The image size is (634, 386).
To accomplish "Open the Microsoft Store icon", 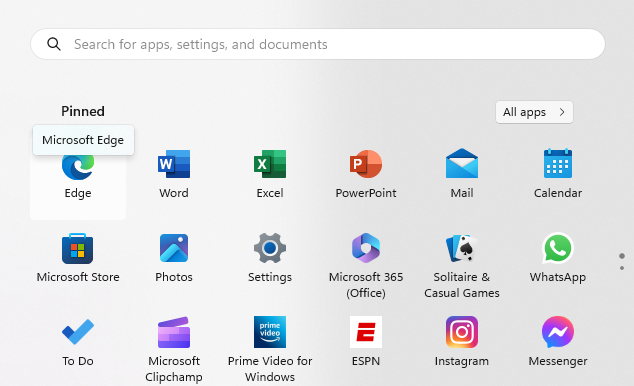I will tap(78, 248).
